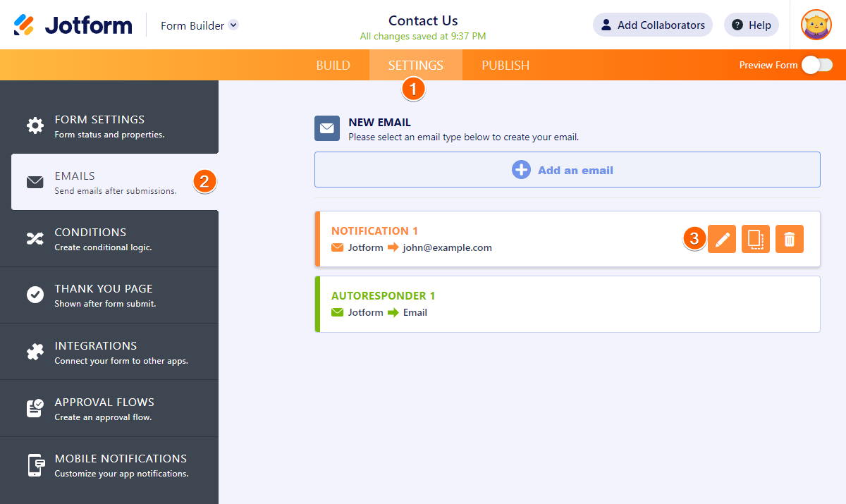Click the Jotform logo
Screen dimensions: 846x504
click(73, 25)
